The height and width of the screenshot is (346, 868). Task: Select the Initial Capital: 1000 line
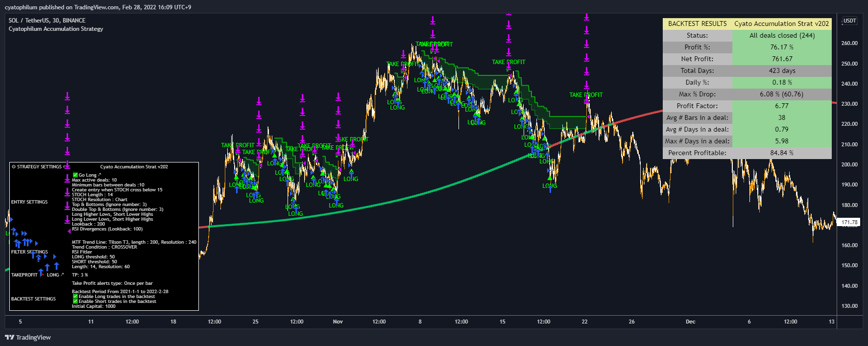94,306
